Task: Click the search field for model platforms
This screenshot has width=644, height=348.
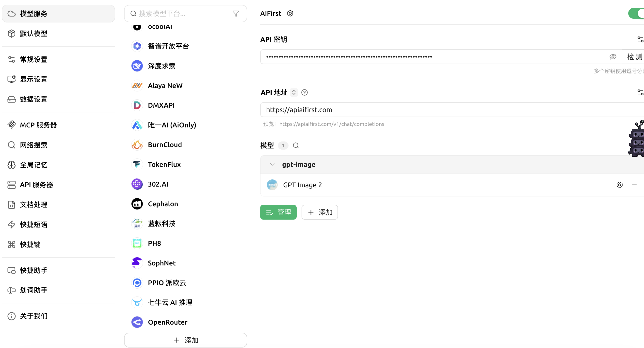Action: pyautogui.click(x=186, y=14)
